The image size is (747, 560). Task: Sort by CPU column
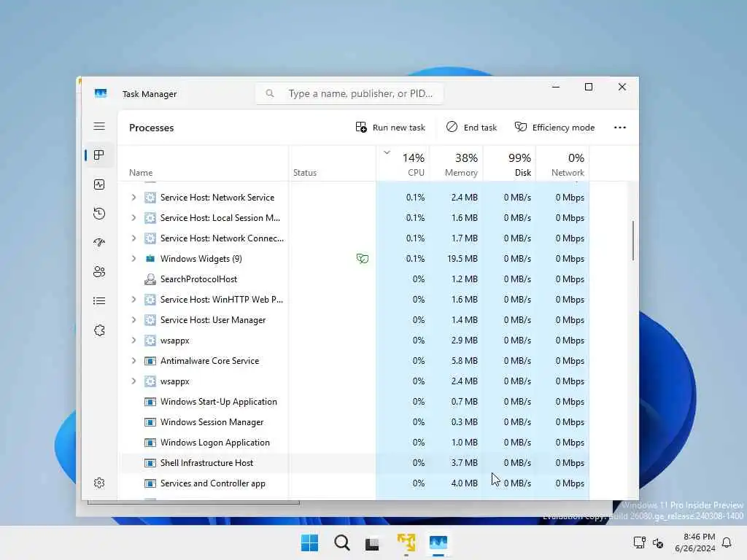click(403, 164)
